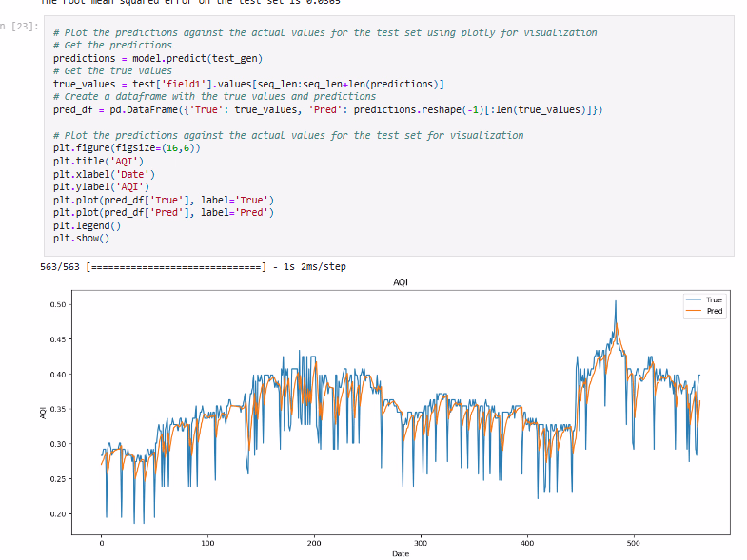Screen dimensions: 747x560
Task: Click the blue True line legend swatch
Action: pyautogui.click(x=692, y=299)
